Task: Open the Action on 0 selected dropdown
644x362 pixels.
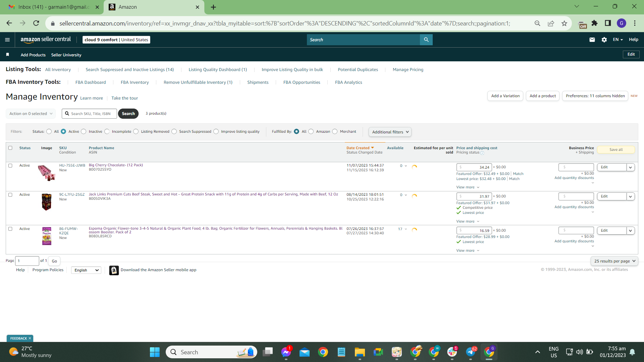Action: 31,114
